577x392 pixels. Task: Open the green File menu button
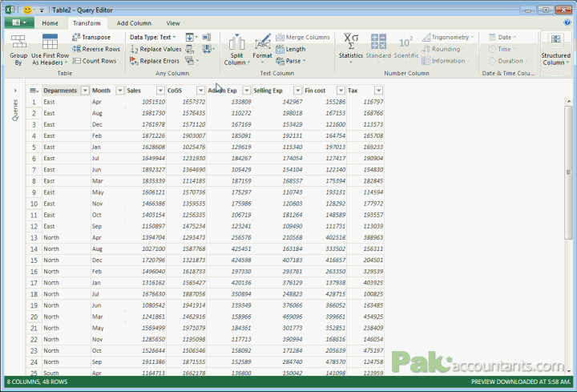pos(19,22)
